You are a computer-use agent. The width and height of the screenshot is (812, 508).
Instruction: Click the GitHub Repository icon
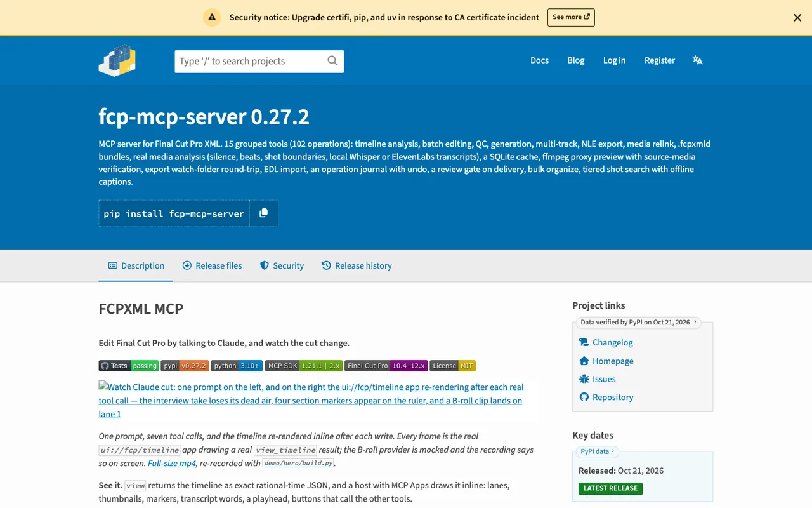coord(584,397)
